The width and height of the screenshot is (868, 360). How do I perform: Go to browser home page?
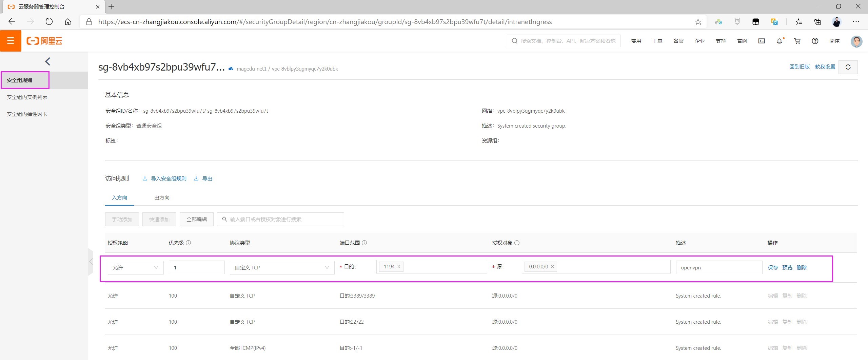(x=68, y=22)
